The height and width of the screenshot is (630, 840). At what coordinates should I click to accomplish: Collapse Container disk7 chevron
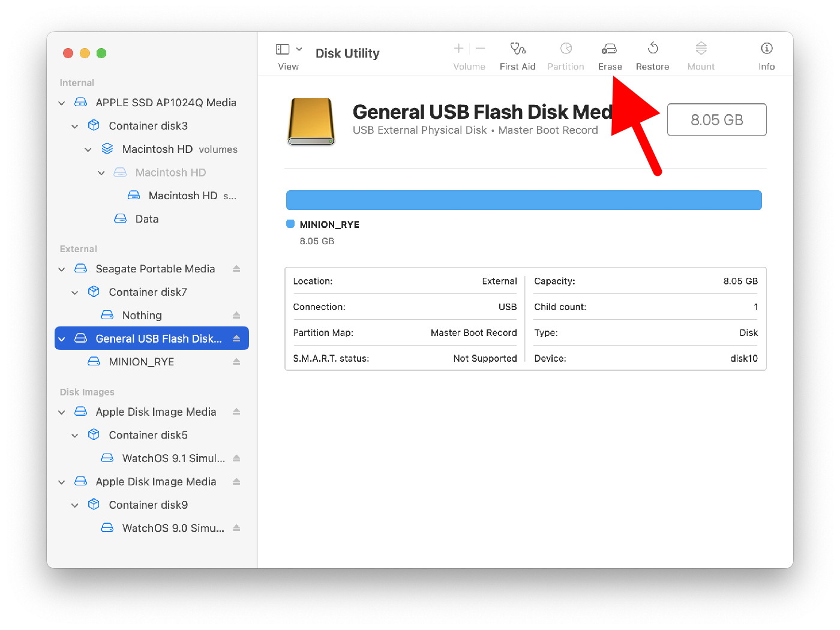pos(75,293)
